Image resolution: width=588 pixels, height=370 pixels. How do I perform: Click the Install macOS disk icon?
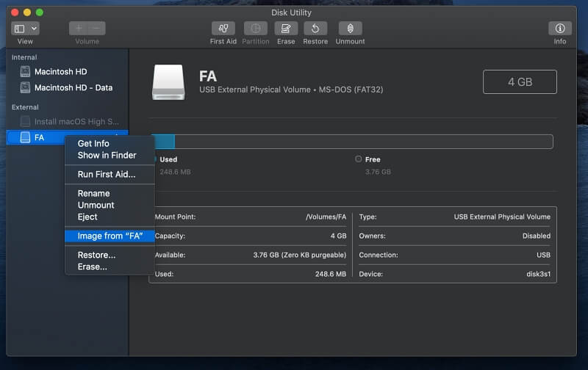coord(25,121)
